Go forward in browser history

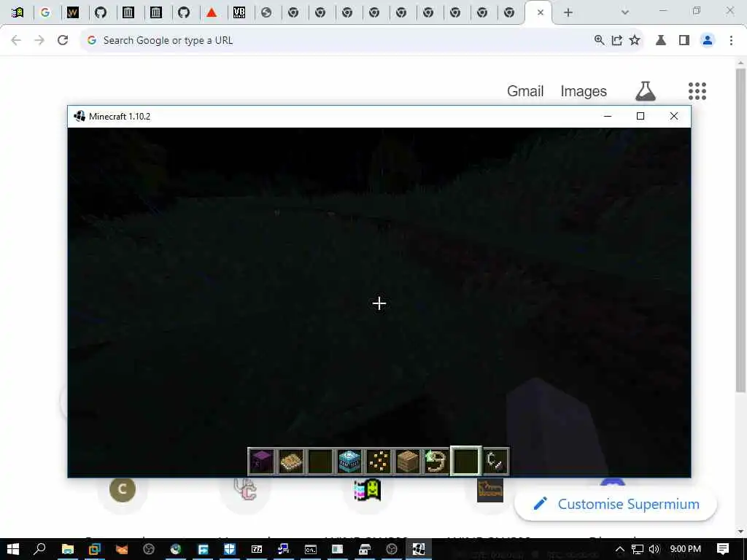click(39, 41)
